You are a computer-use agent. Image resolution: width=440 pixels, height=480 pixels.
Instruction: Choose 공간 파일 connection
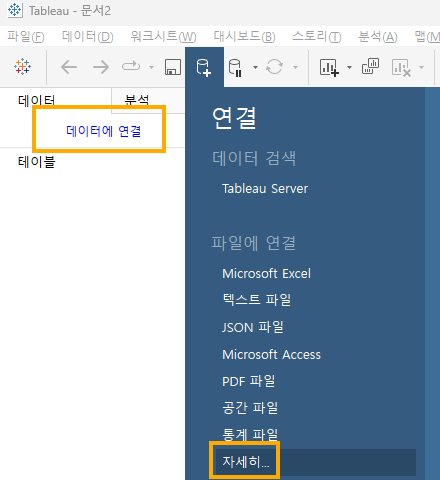click(x=250, y=408)
